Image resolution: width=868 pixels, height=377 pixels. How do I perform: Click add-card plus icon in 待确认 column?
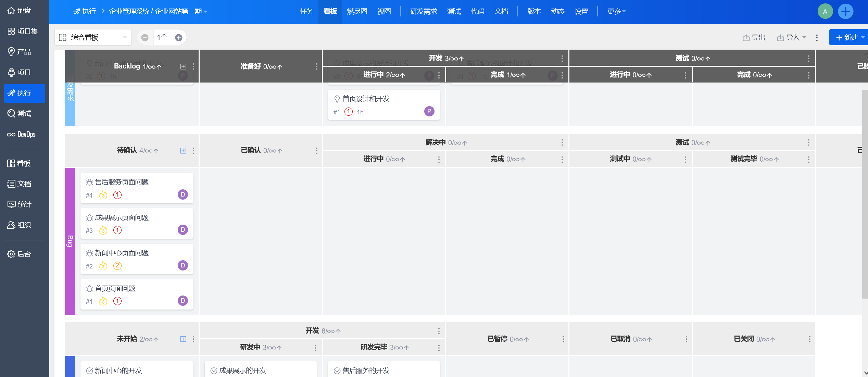tap(183, 151)
